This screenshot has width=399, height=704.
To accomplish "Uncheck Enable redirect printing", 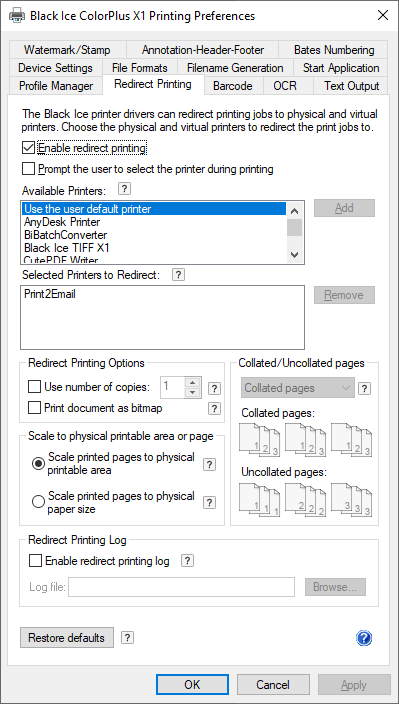I will point(28,148).
